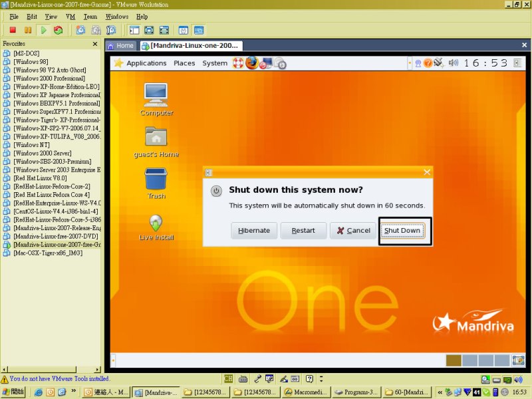Open the Team menu

90,17
